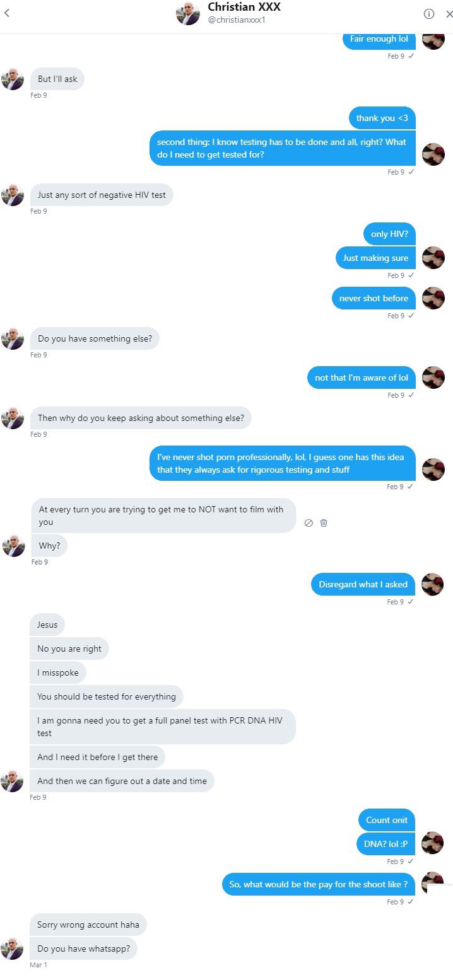Click the "Jesus" message bubble

[47, 625]
